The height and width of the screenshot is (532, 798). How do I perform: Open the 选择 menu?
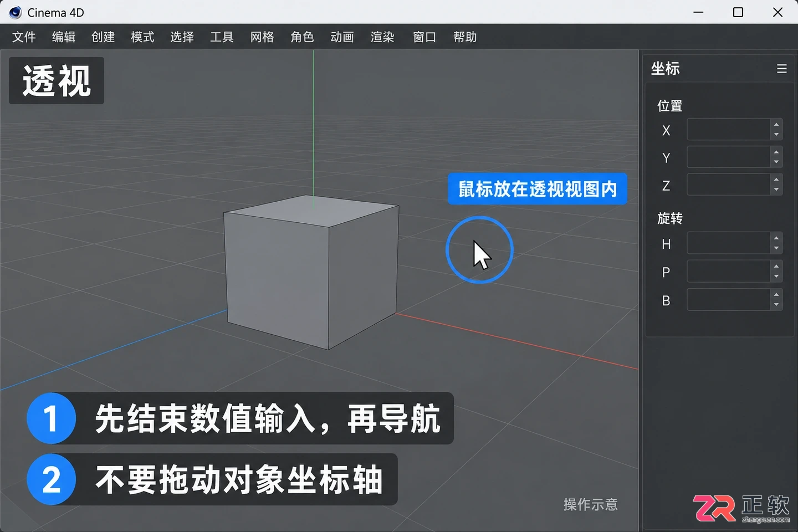tap(182, 37)
